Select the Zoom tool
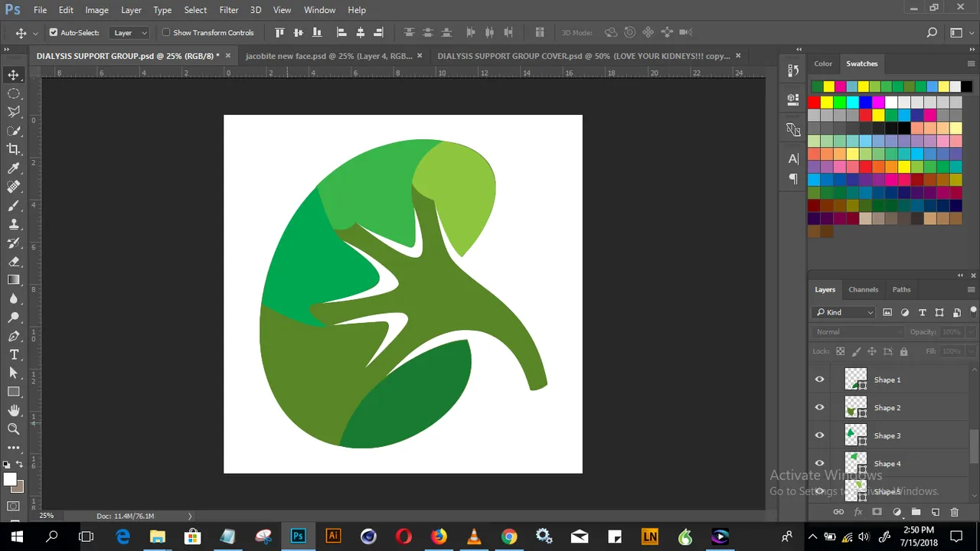Viewport: 980px width, 551px height. click(14, 429)
